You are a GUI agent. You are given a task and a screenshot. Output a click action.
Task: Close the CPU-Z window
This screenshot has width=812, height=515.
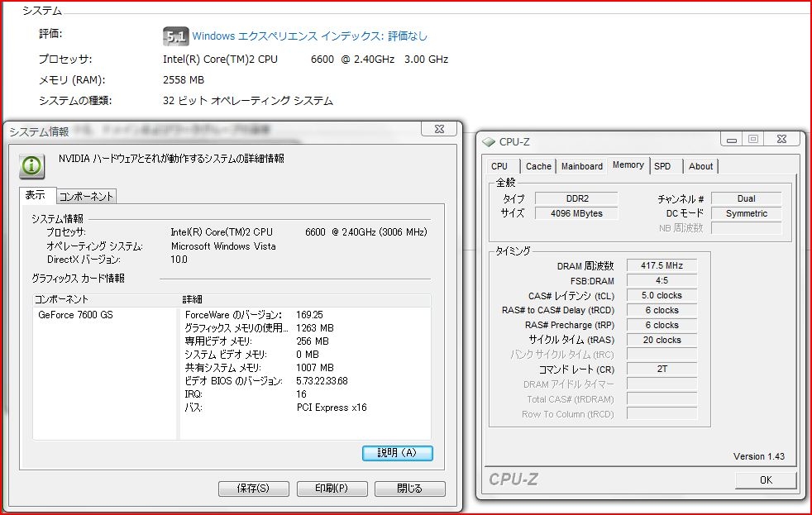coord(781,139)
